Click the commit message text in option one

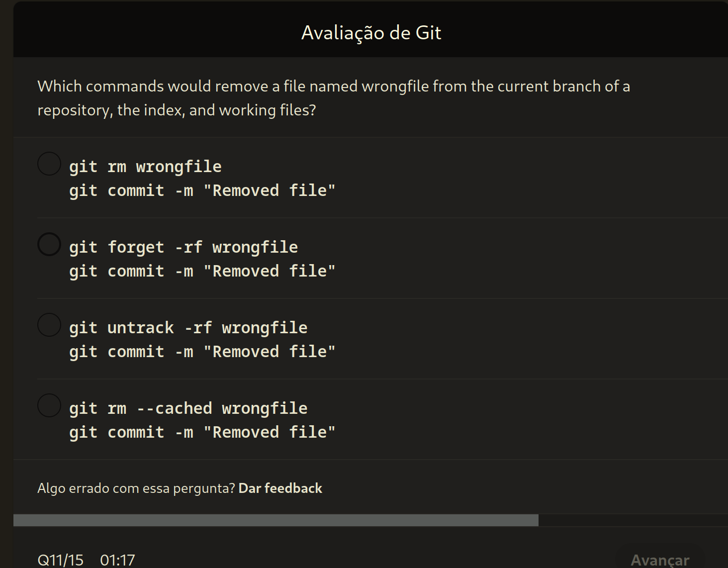201,190
